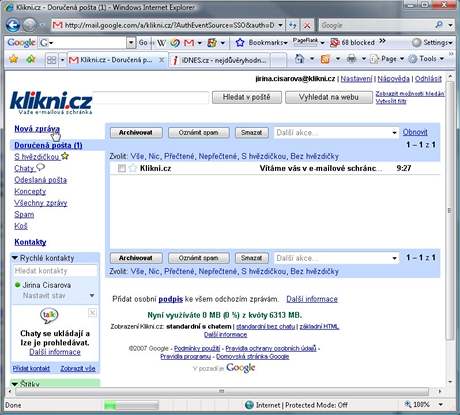Click the search magnifier icon in Google box

click(439, 25)
